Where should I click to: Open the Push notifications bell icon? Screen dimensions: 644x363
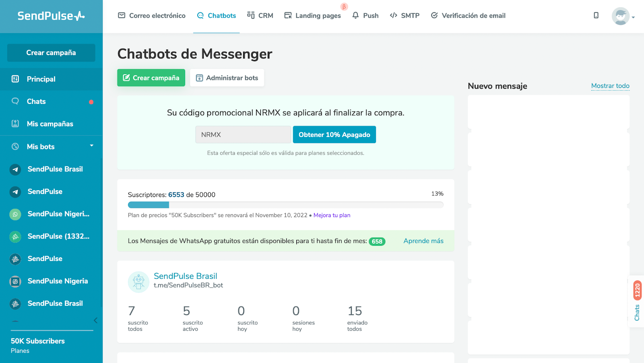coord(355,15)
